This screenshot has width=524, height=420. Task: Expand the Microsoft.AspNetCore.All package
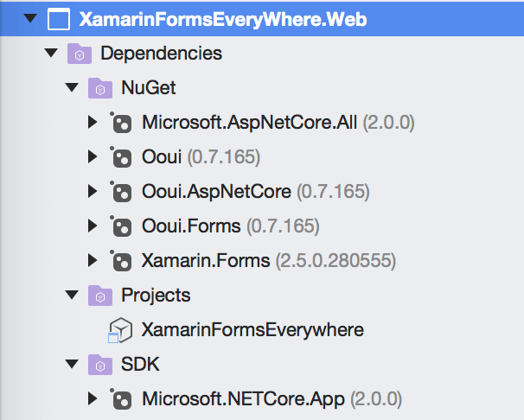pyautogui.click(x=93, y=122)
